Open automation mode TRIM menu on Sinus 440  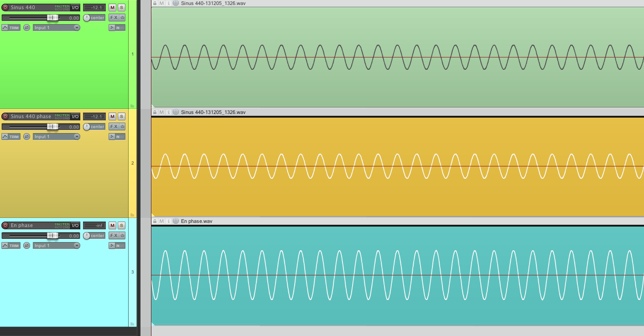pyautogui.click(x=14, y=27)
